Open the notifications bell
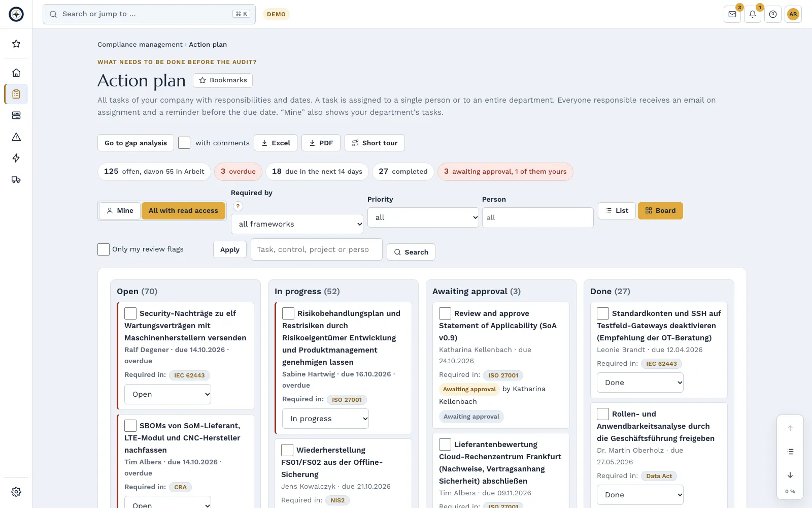This screenshot has width=812, height=508. (x=753, y=14)
